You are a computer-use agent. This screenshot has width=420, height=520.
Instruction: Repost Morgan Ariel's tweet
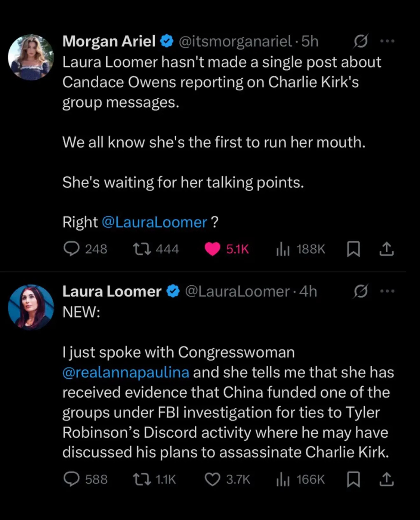pyautogui.click(x=142, y=249)
